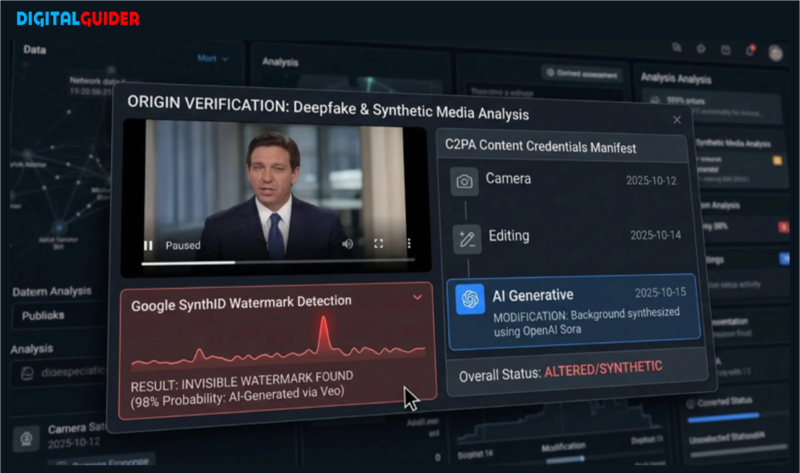
Task: Seek along the video progress bar
Action: pyautogui.click(x=278, y=262)
